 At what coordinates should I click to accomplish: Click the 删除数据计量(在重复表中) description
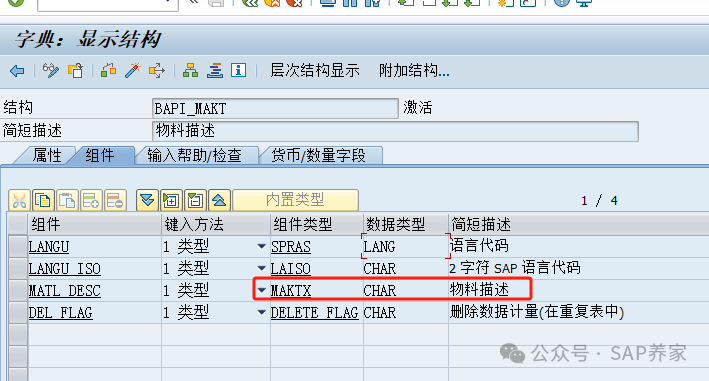pos(537,312)
